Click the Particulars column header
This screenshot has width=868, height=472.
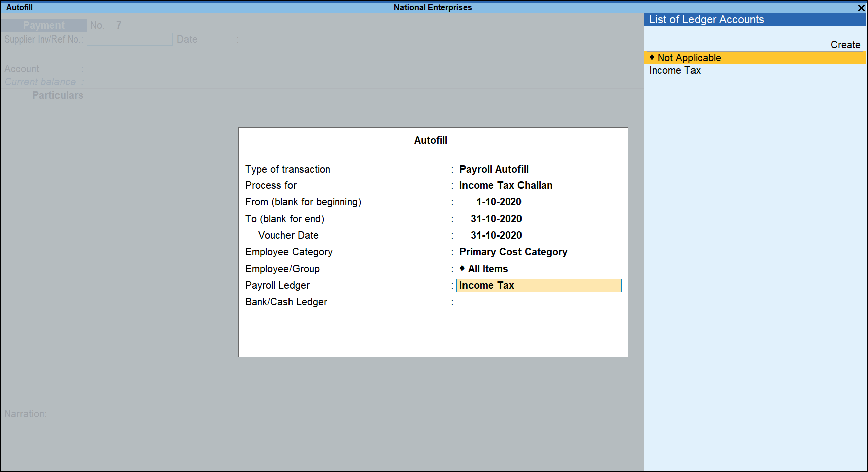tap(57, 95)
